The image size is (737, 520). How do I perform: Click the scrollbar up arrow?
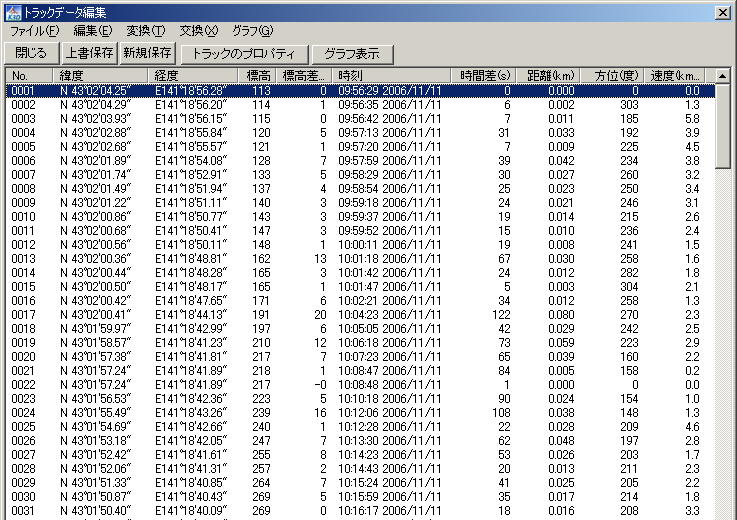(x=722, y=76)
